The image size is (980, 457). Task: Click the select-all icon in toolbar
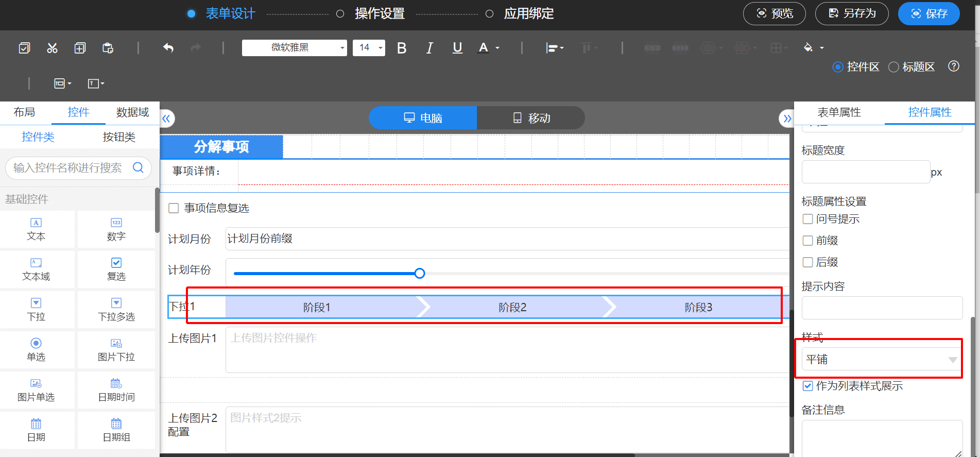tap(24, 48)
